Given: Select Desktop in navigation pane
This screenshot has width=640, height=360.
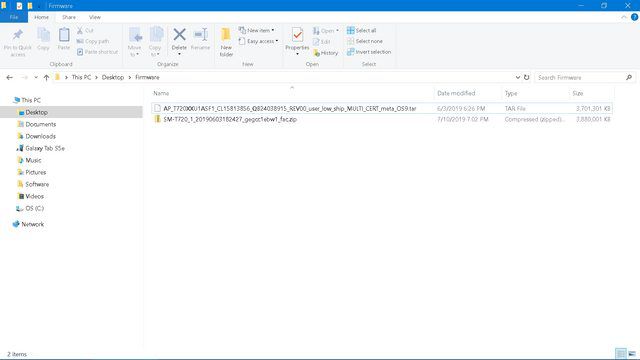Looking at the screenshot, I should tap(71, 112).
